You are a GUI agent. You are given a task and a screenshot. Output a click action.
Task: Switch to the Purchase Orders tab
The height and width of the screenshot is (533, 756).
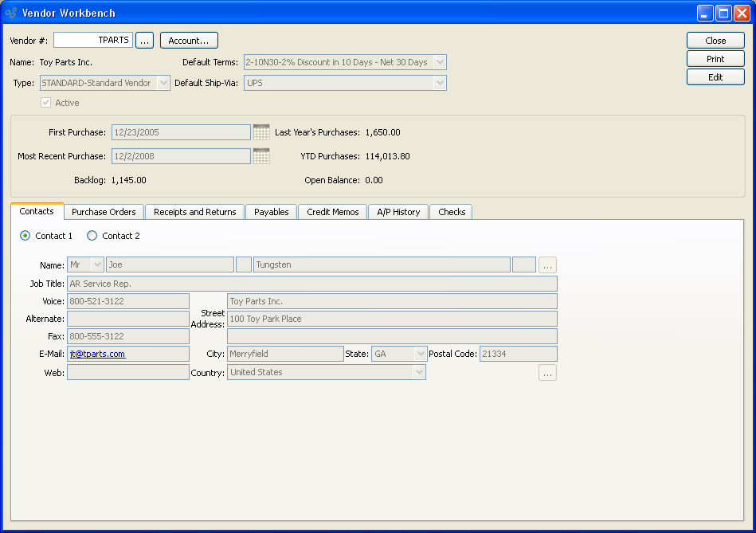[x=104, y=212]
